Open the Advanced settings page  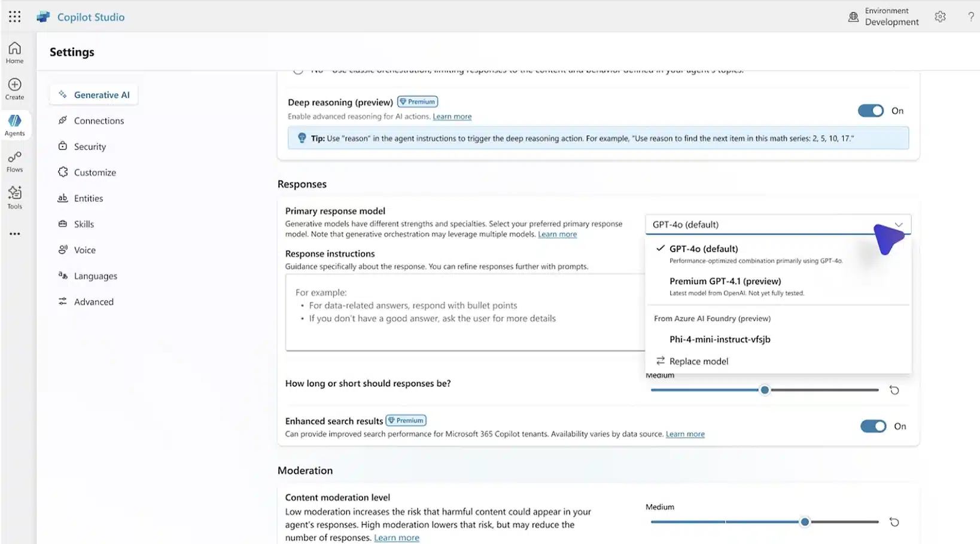coord(86,301)
